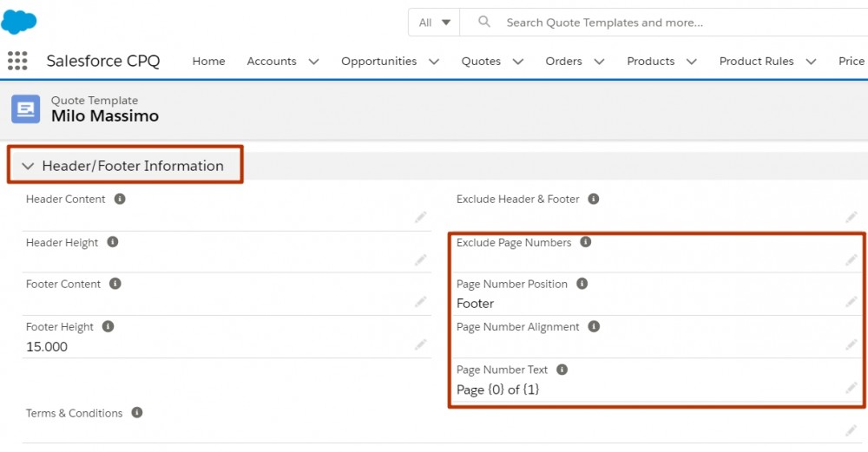Show info tooltip for Footer Height
The image size is (868, 452).
pyautogui.click(x=108, y=326)
